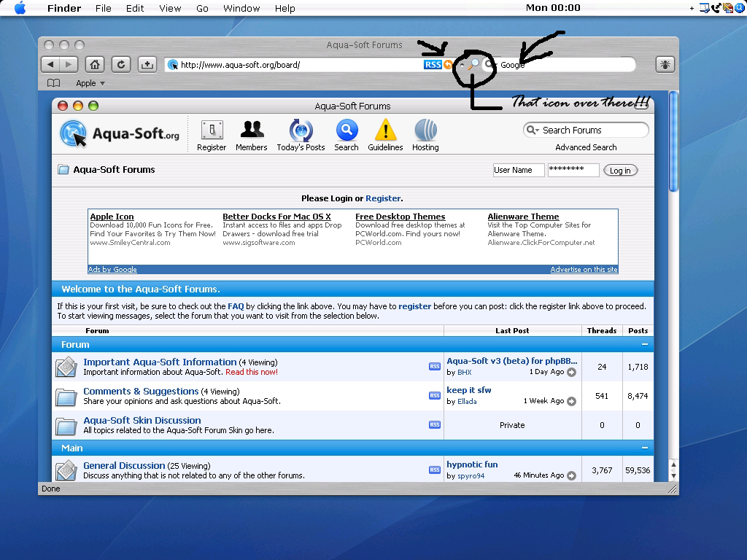The image size is (747, 560).
Task: Go to the browser home page icon
Action: 95,64
